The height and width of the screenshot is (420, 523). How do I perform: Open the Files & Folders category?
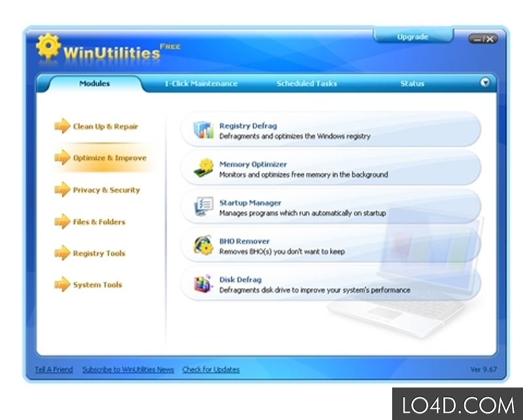[x=99, y=221]
